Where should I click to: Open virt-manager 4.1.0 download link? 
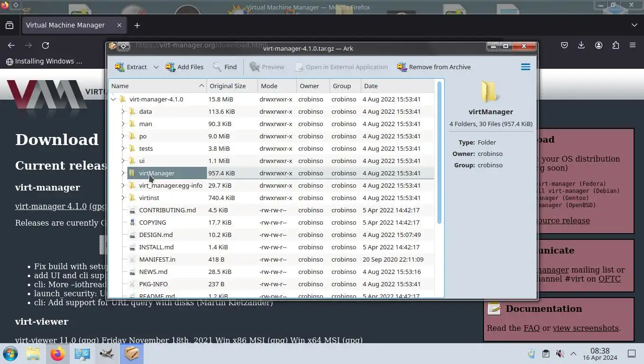click(x=51, y=206)
